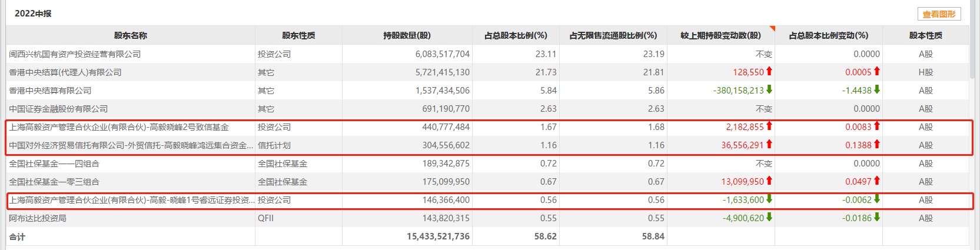980x250 pixels.
Task: Click green down arrow beside -1,633,600
Action: point(769,199)
